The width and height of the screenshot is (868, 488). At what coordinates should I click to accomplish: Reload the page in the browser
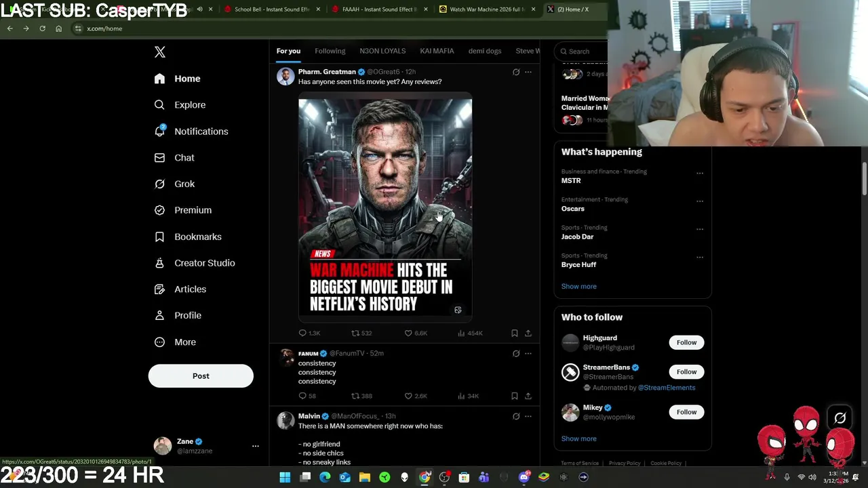point(42,28)
